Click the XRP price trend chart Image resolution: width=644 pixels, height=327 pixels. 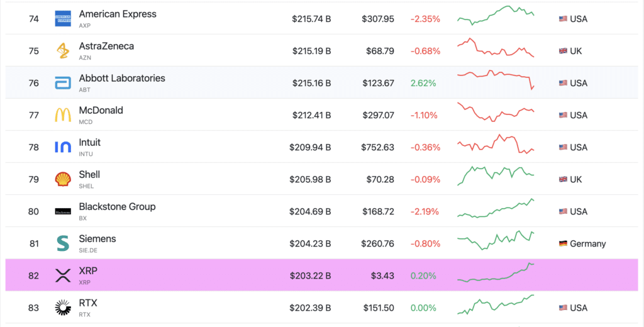pyautogui.click(x=496, y=272)
